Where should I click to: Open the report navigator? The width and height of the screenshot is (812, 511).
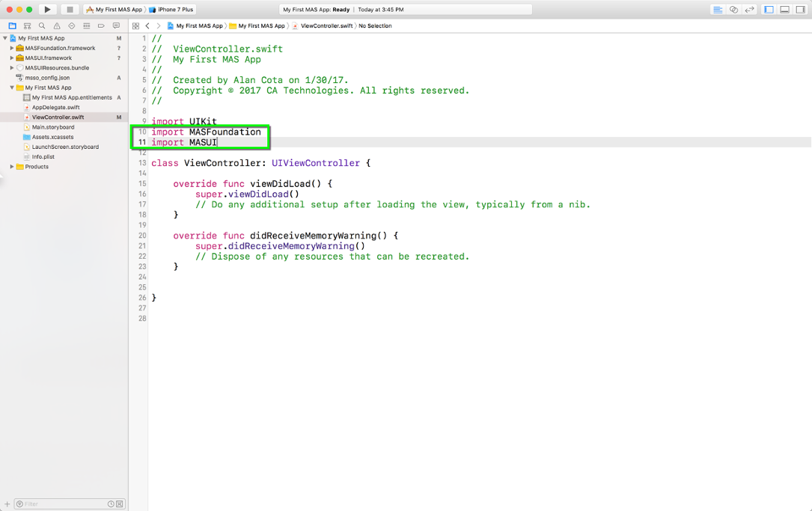[x=116, y=26]
